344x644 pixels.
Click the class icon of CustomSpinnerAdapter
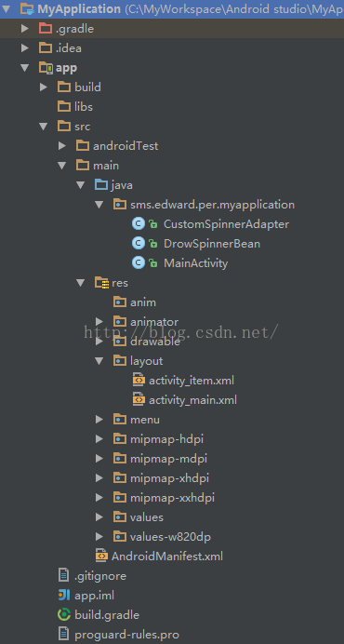[139, 224]
